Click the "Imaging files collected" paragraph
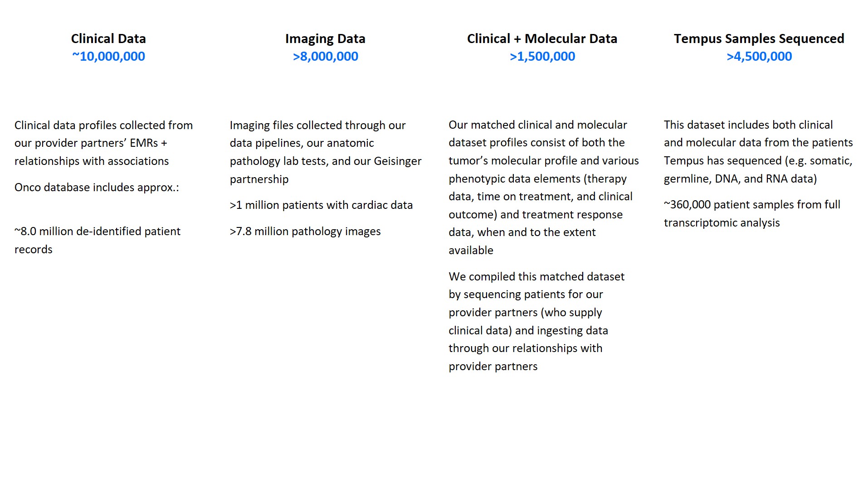 tap(325, 152)
